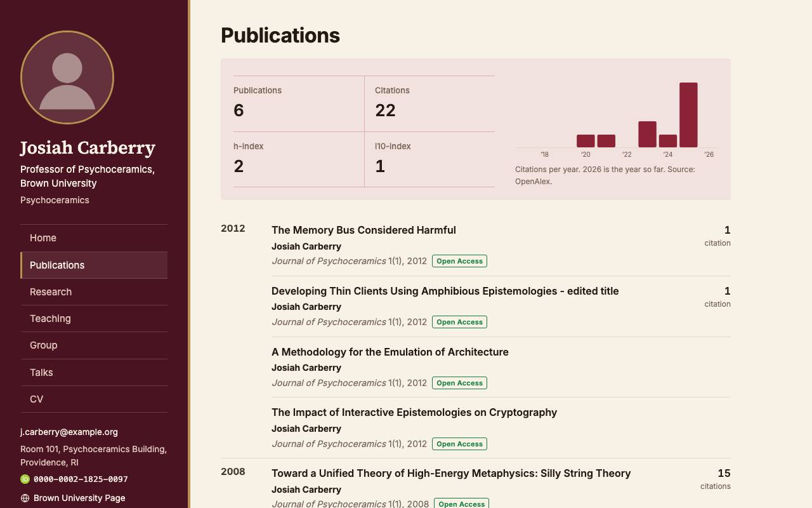This screenshot has width=812, height=508.
Task: Navigate to the Group page
Action: 94,345
